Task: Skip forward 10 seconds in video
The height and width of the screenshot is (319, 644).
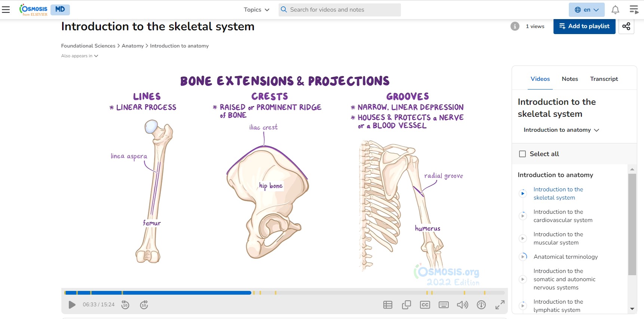Action: pyautogui.click(x=144, y=305)
